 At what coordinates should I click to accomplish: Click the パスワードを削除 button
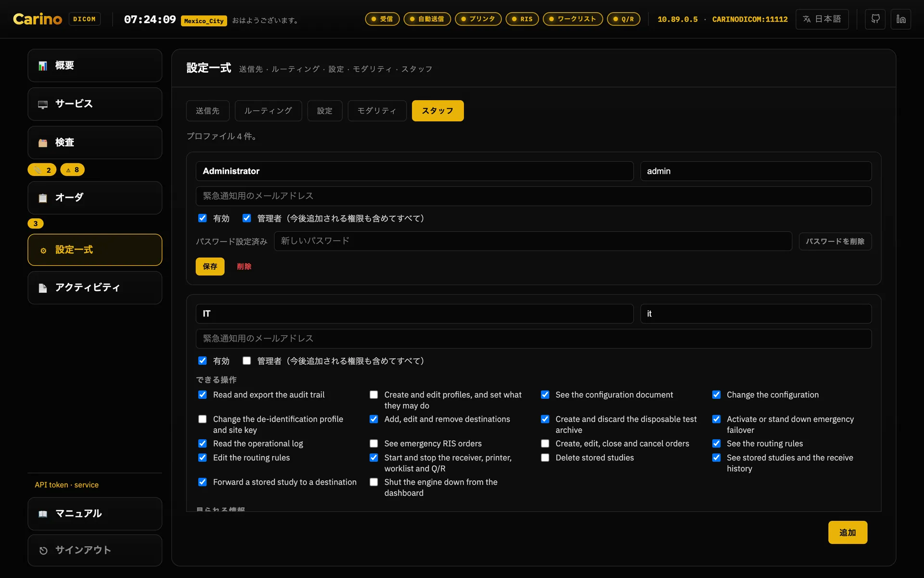pos(835,241)
